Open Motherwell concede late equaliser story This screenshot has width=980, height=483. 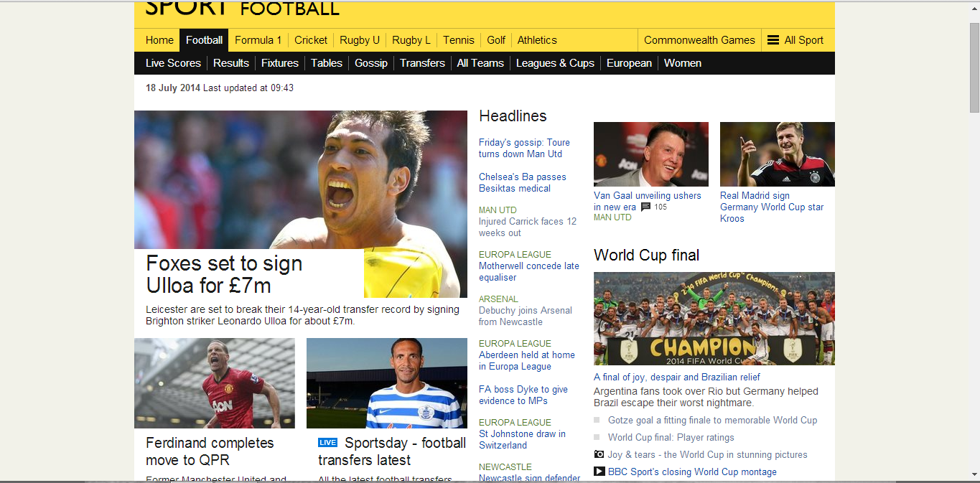tap(529, 272)
